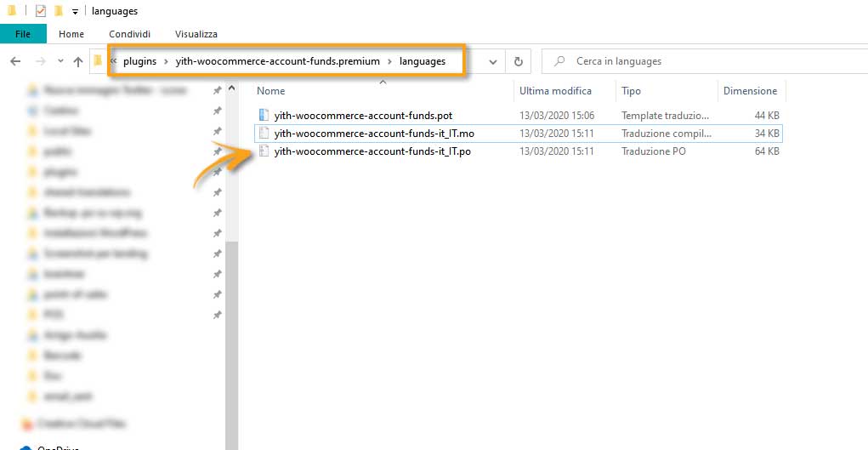Image resolution: width=868 pixels, height=450 pixels.
Task: Open the File ribbon tab
Action: click(23, 34)
